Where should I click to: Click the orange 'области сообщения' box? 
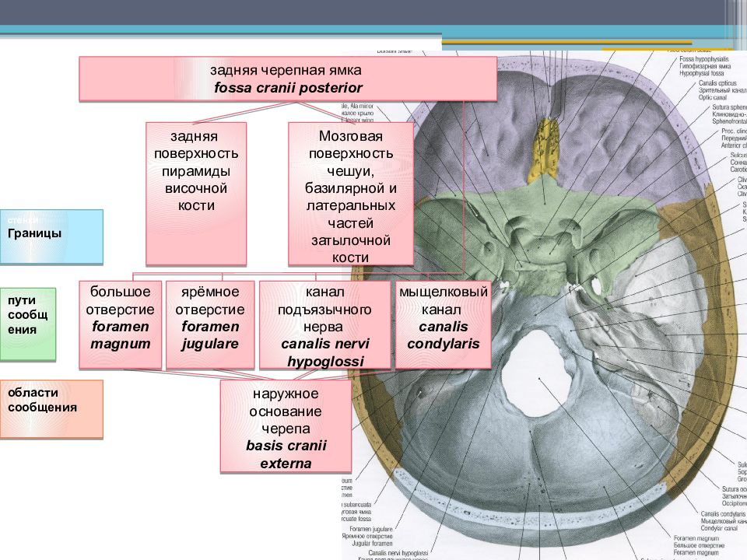(x=51, y=408)
